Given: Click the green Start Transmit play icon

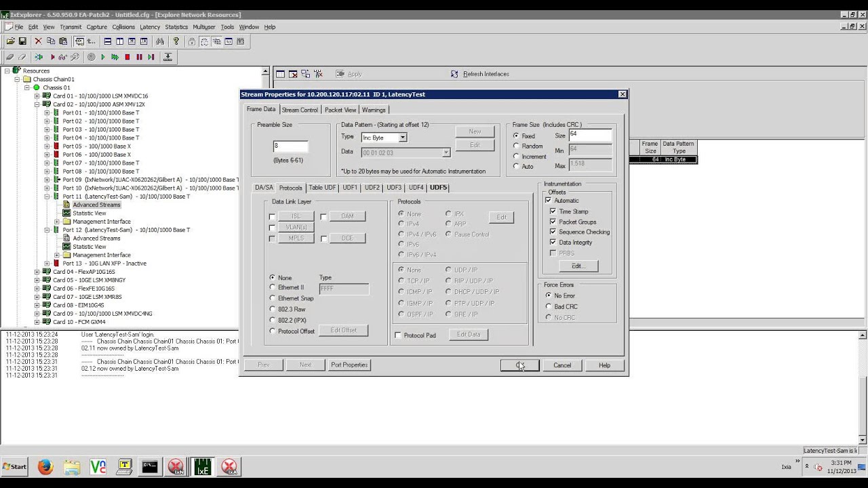Looking at the screenshot, I should [x=103, y=57].
